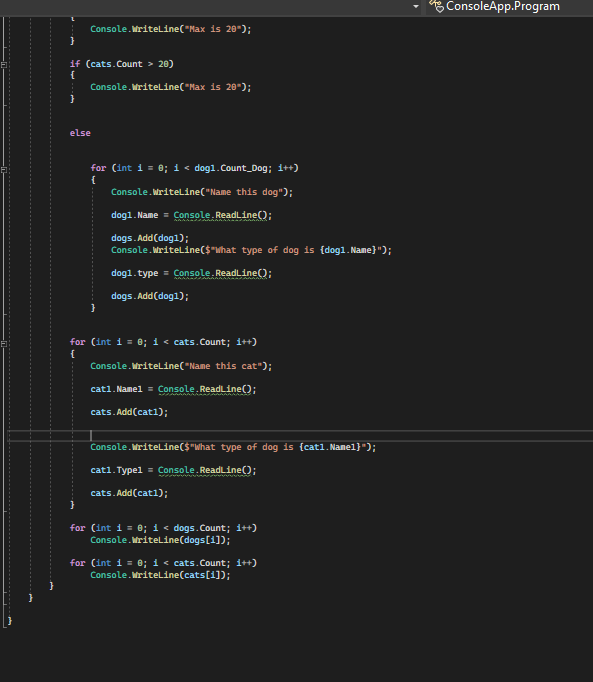Image resolution: width=593 pixels, height=682 pixels.
Task: Click the Console.WriteLine(dogs[i]) statement
Action: 160,540
